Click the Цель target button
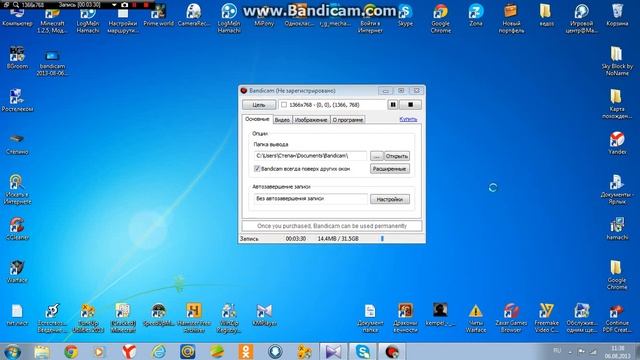Screen dimensions: 640x360 [x=259, y=105]
